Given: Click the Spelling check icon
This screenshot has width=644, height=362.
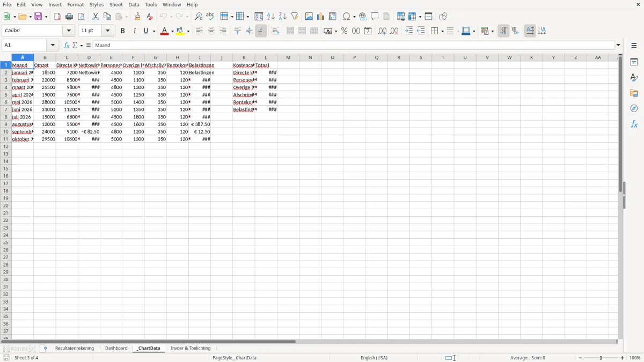Looking at the screenshot, I should click(210, 17).
